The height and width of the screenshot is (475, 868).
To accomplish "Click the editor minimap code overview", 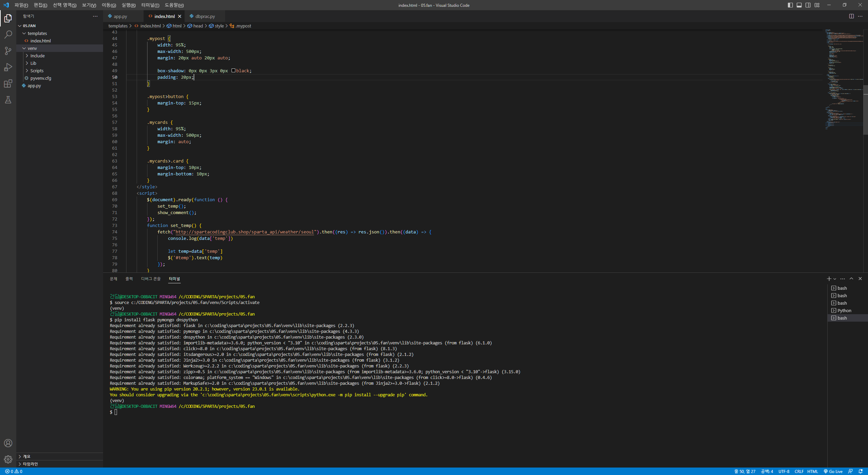I will 844,79.
